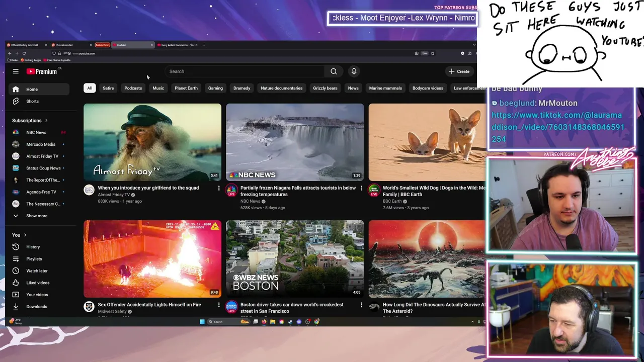Open the browser tab list dropdown

click(474, 45)
